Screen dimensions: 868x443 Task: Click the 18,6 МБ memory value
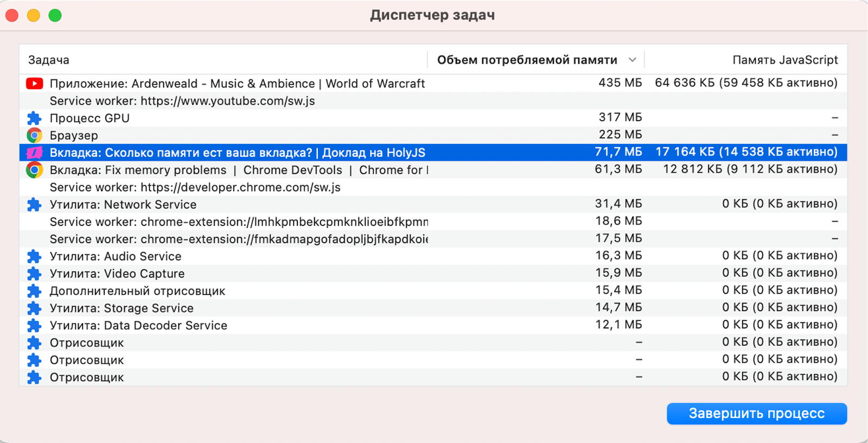(618, 221)
